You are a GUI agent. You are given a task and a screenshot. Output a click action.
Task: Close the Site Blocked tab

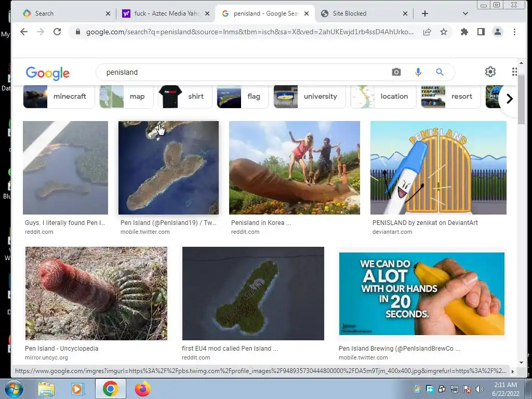[x=405, y=14]
